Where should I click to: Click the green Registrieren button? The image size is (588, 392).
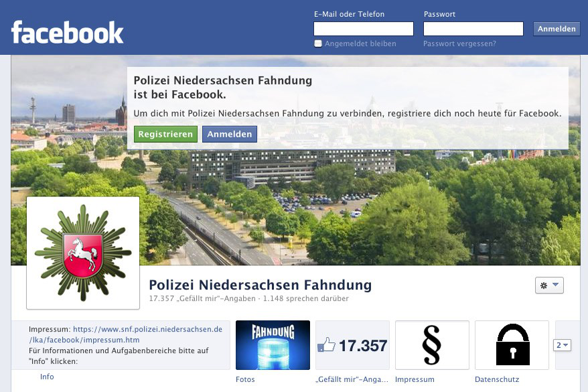pyautogui.click(x=165, y=134)
